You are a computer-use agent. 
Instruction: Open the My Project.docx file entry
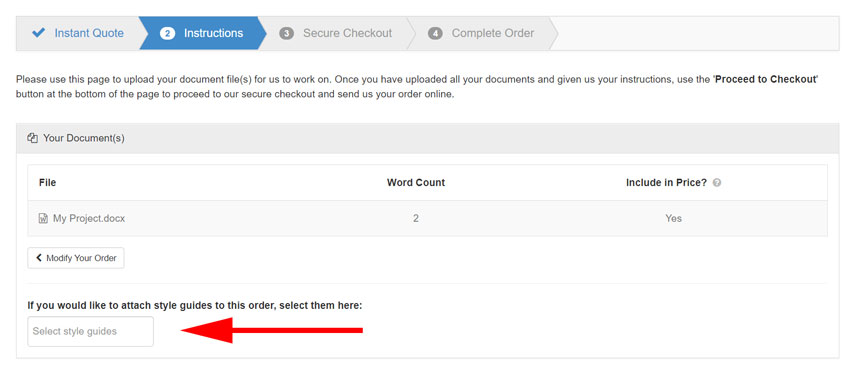[x=89, y=219]
